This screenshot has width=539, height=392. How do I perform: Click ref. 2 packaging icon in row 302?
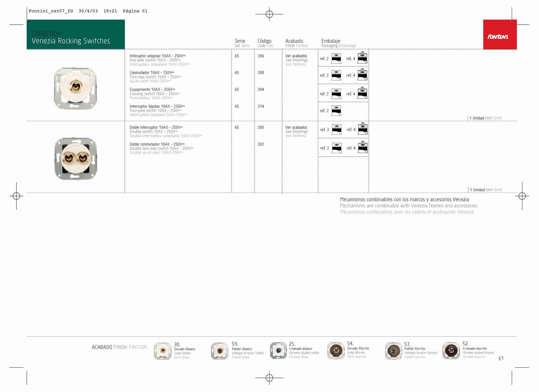(337, 148)
